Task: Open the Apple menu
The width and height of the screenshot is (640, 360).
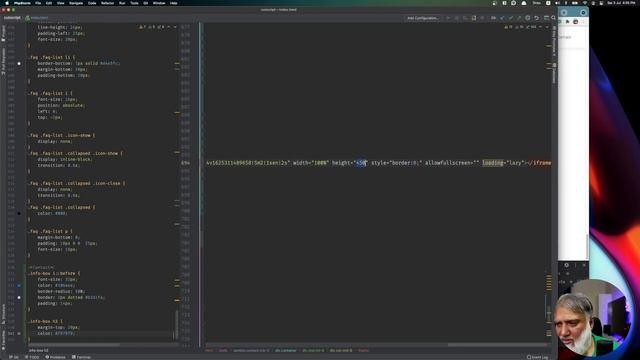Action: (7, 3)
